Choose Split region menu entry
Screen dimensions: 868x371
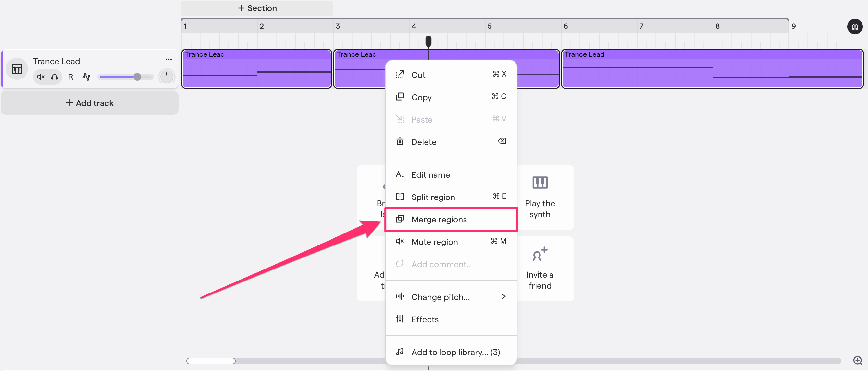(433, 197)
